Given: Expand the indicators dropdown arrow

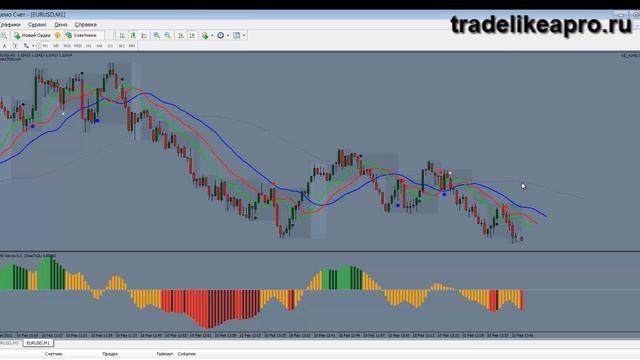Looking at the screenshot, I should pos(212,36).
